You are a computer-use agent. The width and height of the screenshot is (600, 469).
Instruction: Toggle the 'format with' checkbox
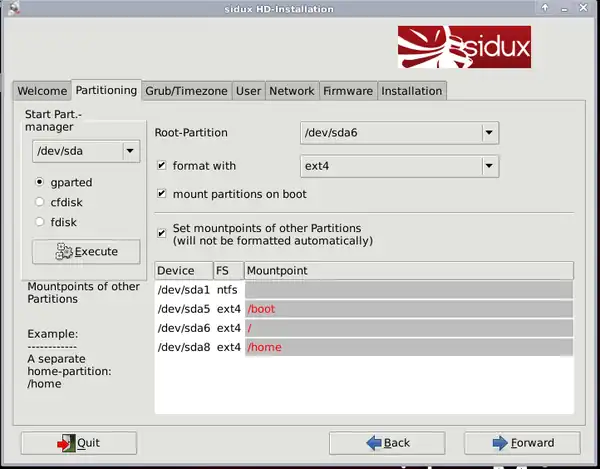click(162, 166)
